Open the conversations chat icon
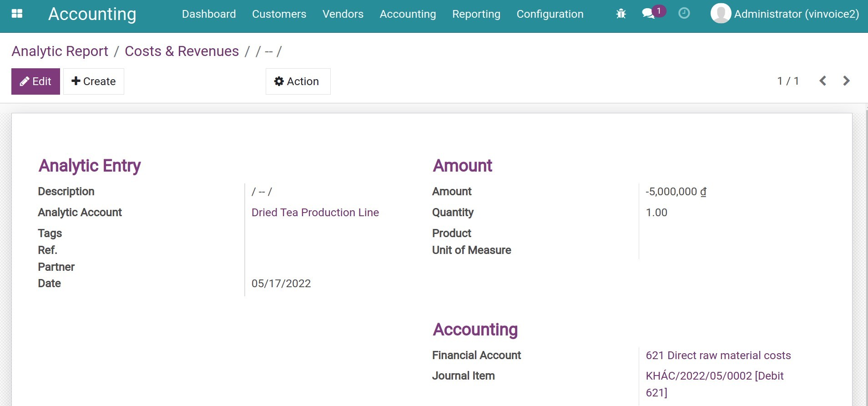This screenshot has height=406, width=868. (648, 14)
